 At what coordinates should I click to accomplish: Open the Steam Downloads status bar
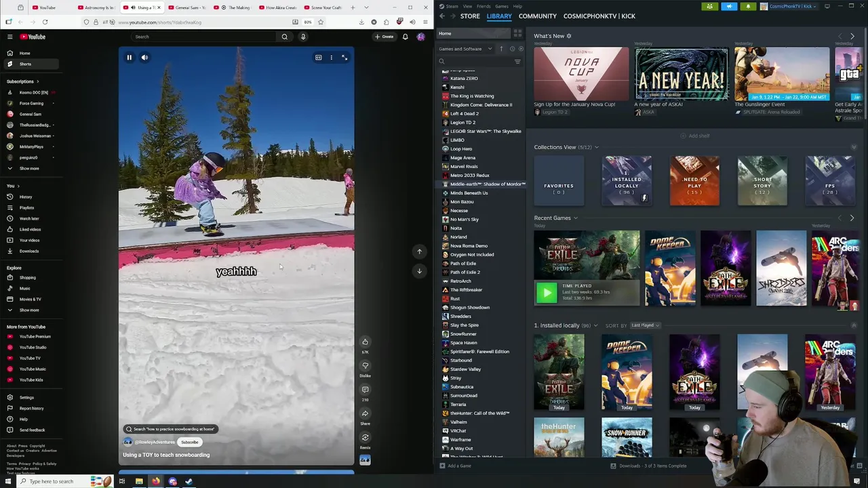649,466
